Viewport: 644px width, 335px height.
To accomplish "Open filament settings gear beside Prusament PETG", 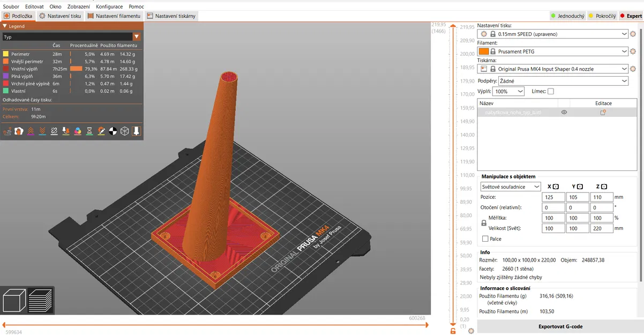I will tap(633, 51).
